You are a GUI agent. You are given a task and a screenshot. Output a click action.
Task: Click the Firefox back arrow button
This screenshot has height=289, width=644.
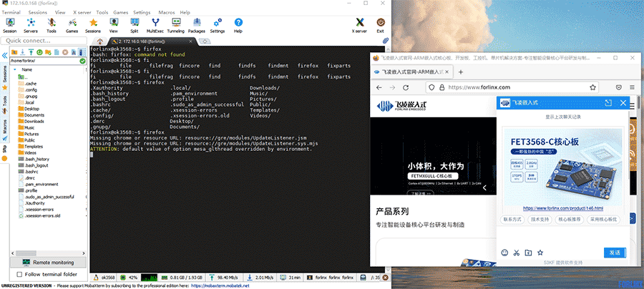[x=379, y=87]
